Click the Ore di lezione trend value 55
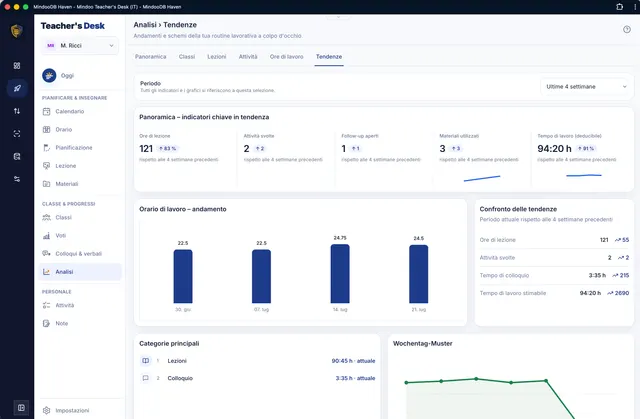This screenshot has height=419, width=640. (622, 240)
